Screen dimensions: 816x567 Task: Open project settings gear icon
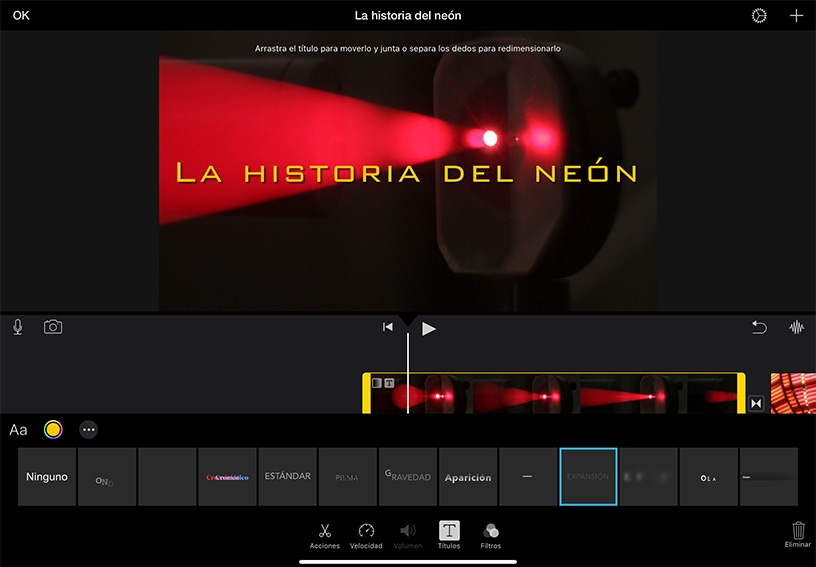759,16
